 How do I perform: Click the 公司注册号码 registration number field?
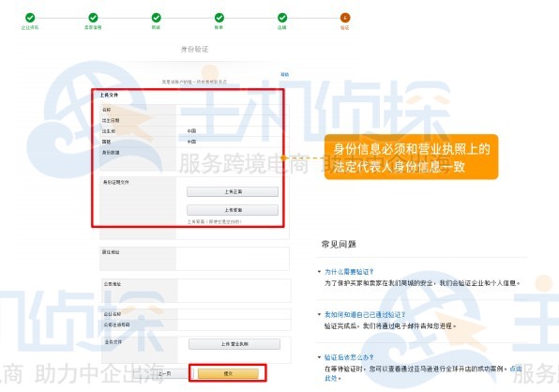pos(234,324)
